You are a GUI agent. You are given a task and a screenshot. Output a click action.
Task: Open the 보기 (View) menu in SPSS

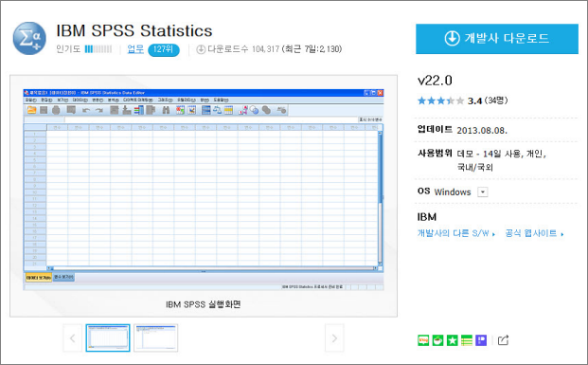click(62, 100)
